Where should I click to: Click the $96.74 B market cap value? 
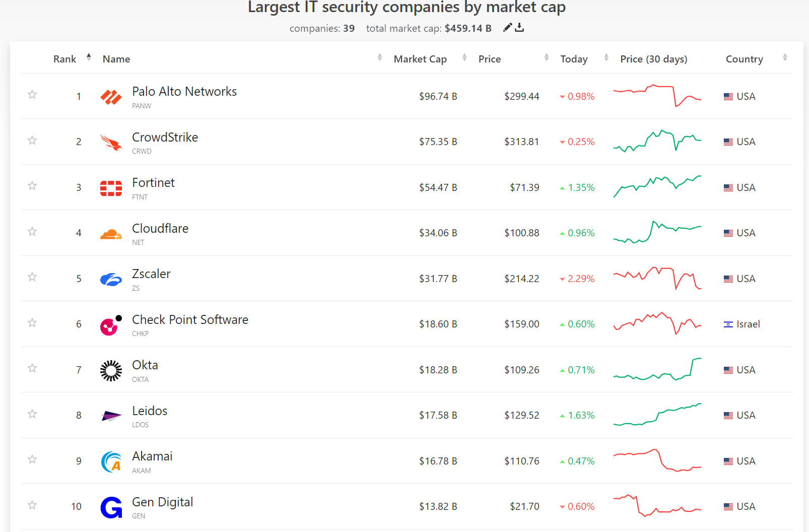(x=438, y=96)
